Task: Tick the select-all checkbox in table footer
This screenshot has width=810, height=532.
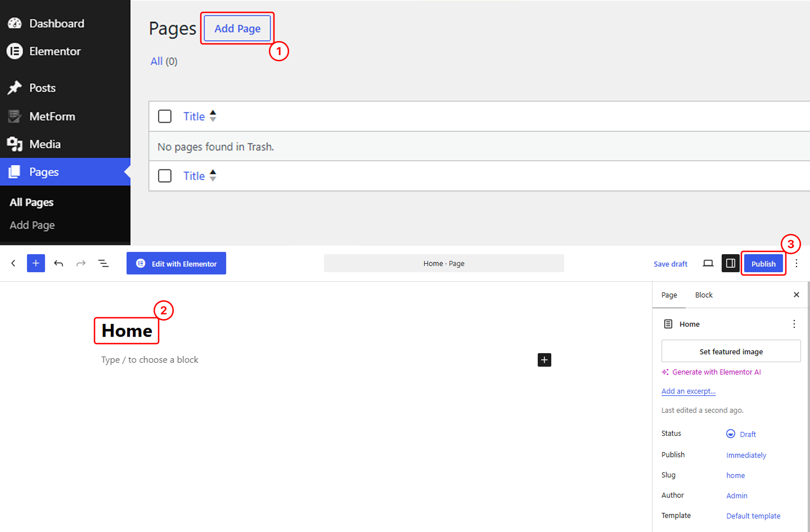Action: (x=165, y=176)
